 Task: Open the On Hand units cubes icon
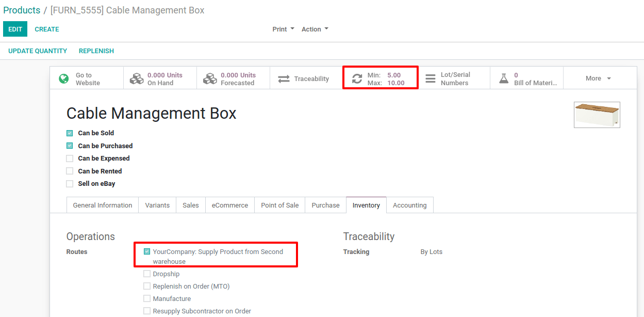[x=136, y=78]
